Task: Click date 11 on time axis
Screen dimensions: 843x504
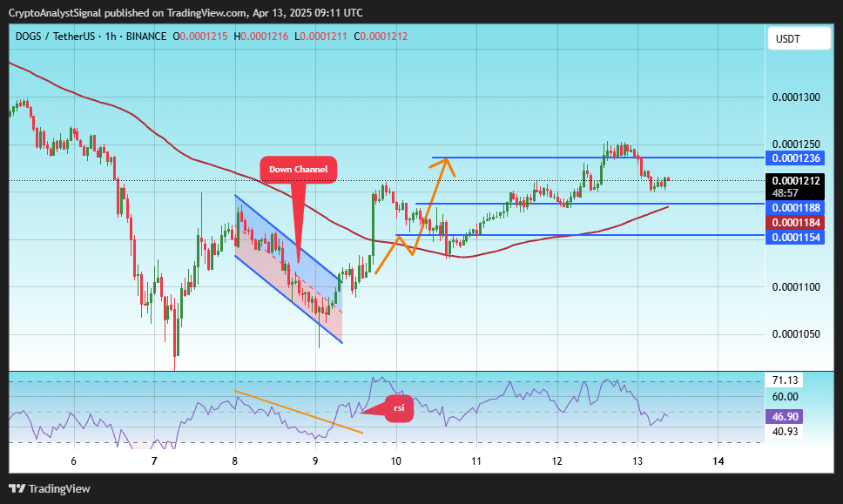Action: pyautogui.click(x=476, y=461)
